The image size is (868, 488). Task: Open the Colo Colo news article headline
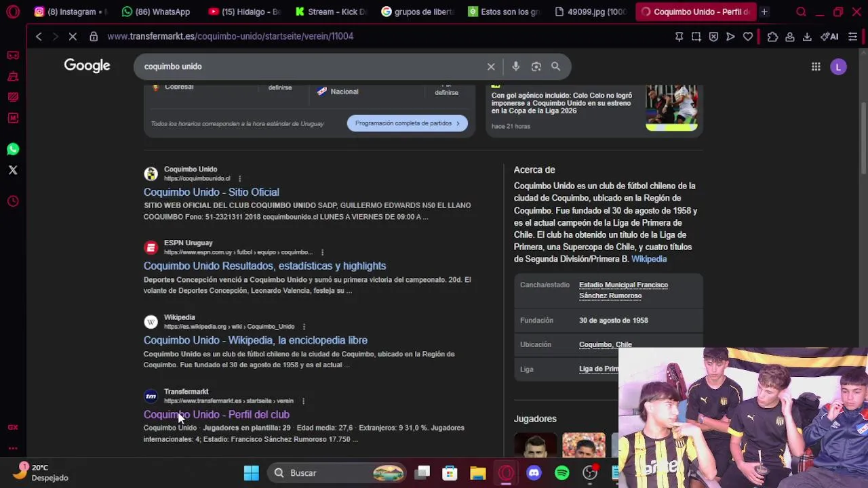[x=561, y=103]
